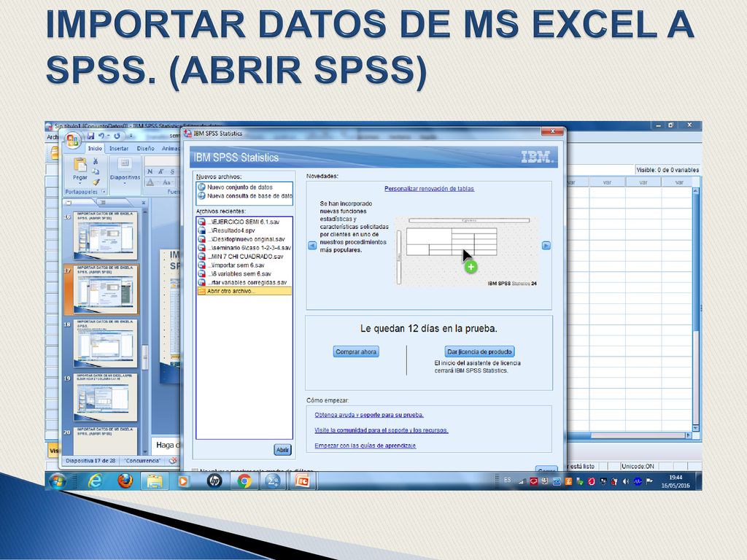Select recent file EJERCICIO SEMI 6.1.sav
The image size is (747, 560).
click(x=244, y=222)
